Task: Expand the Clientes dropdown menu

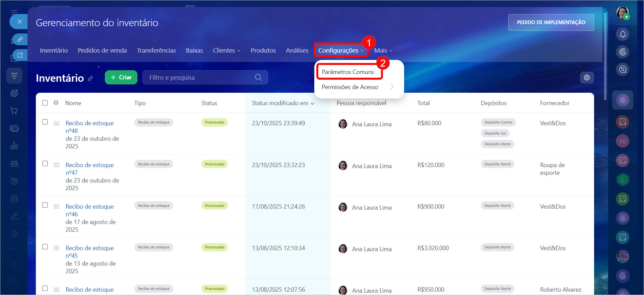Action: coord(227,50)
